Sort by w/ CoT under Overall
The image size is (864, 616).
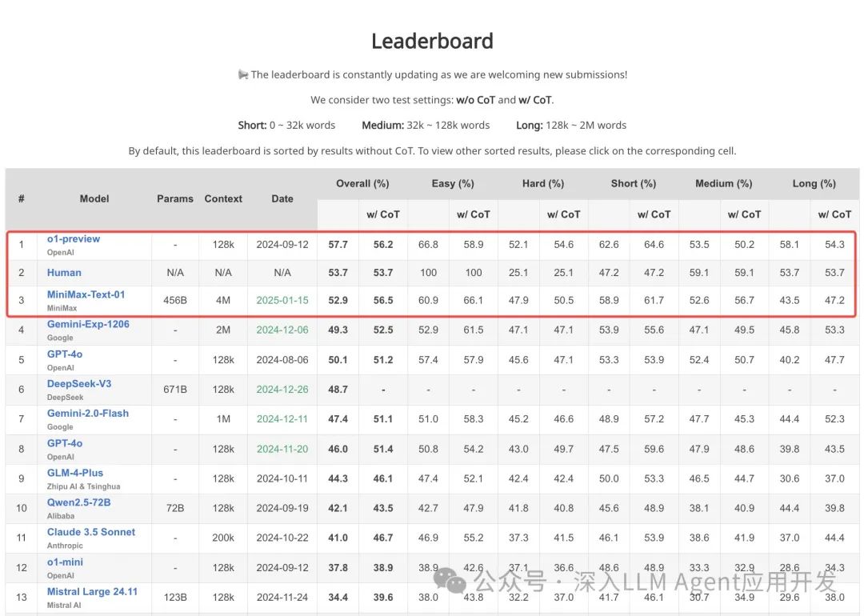[383, 214]
